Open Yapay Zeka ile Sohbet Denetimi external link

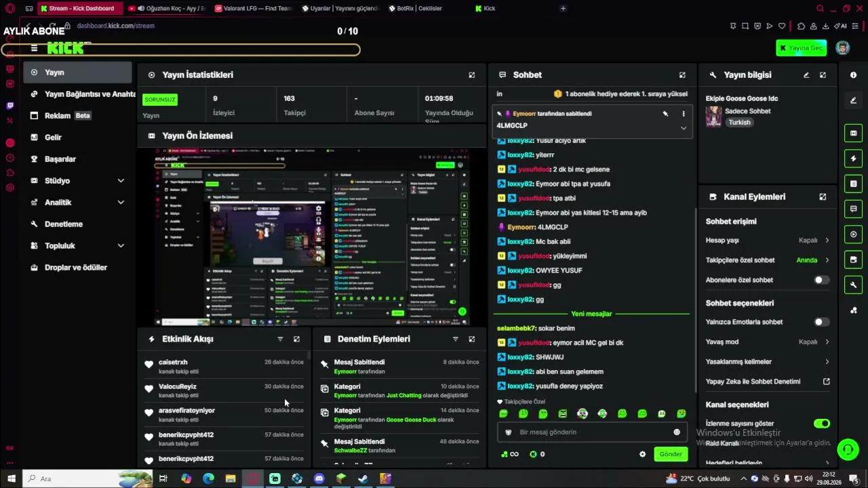click(x=826, y=382)
